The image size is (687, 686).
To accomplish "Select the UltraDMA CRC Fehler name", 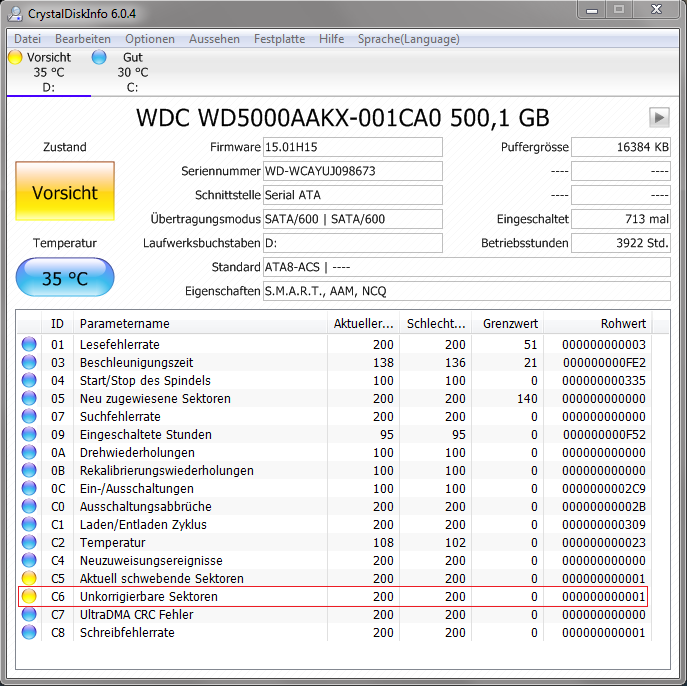I will 136,615.
